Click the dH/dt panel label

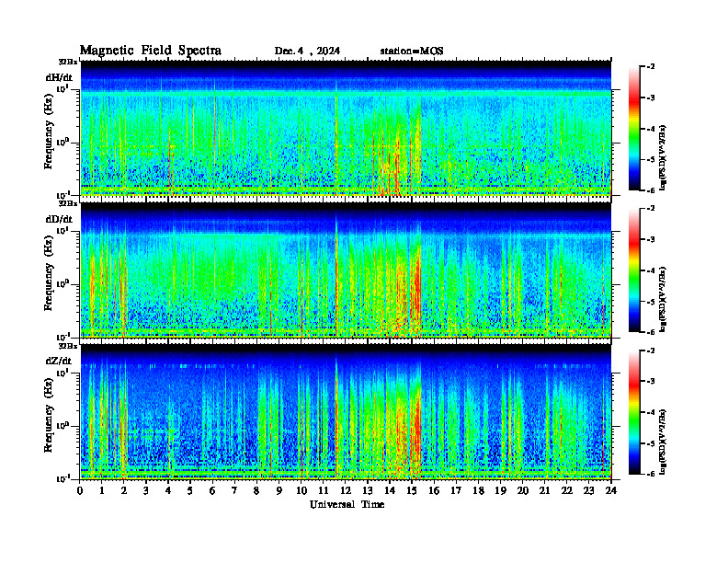pyautogui.click(x=59, y=77)
